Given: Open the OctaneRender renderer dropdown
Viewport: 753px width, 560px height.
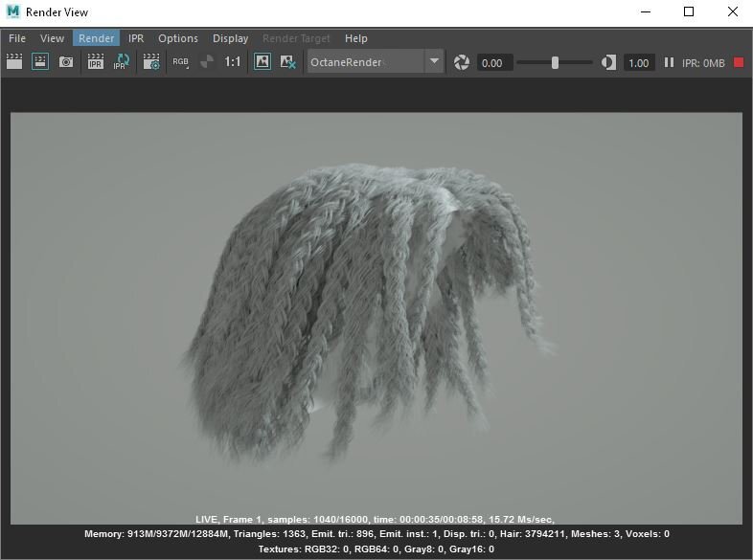Looking at the screenshot, I should tap(434, 62).
